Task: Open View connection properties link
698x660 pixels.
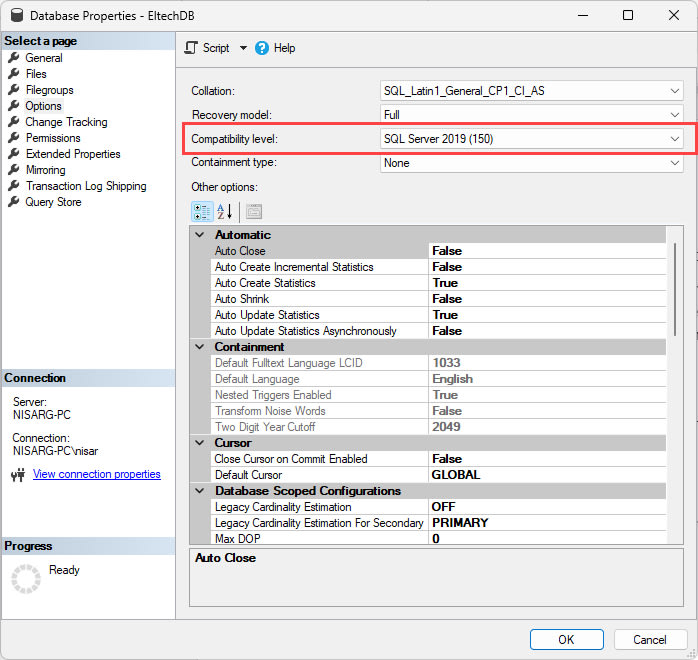Action: [x=96, y=474]
